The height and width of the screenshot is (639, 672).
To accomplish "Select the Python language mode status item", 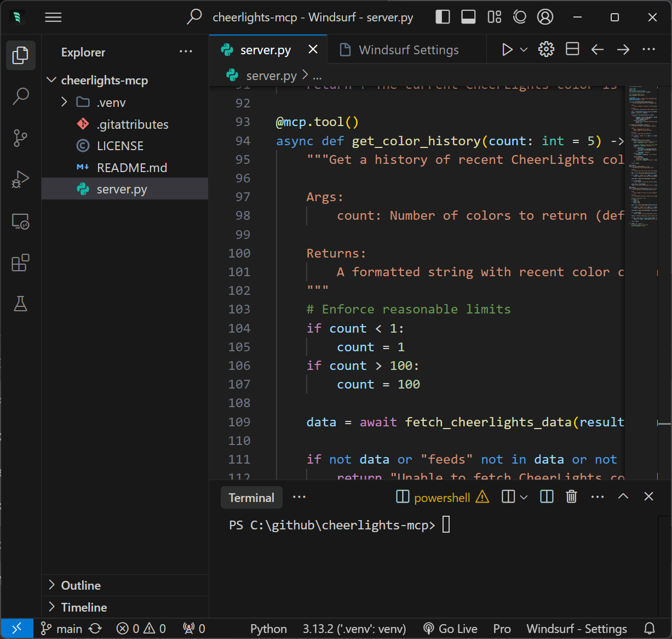I will coord(268,629).
